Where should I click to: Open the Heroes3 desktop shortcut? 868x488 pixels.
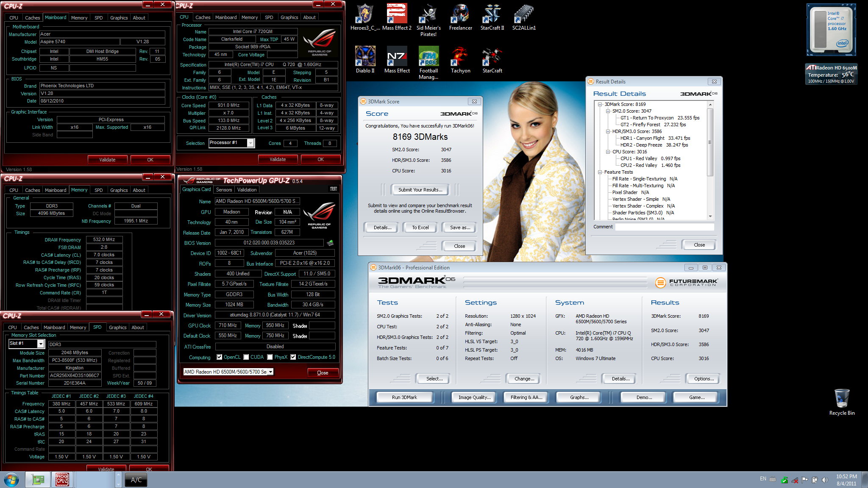click(x=365, y=17)
